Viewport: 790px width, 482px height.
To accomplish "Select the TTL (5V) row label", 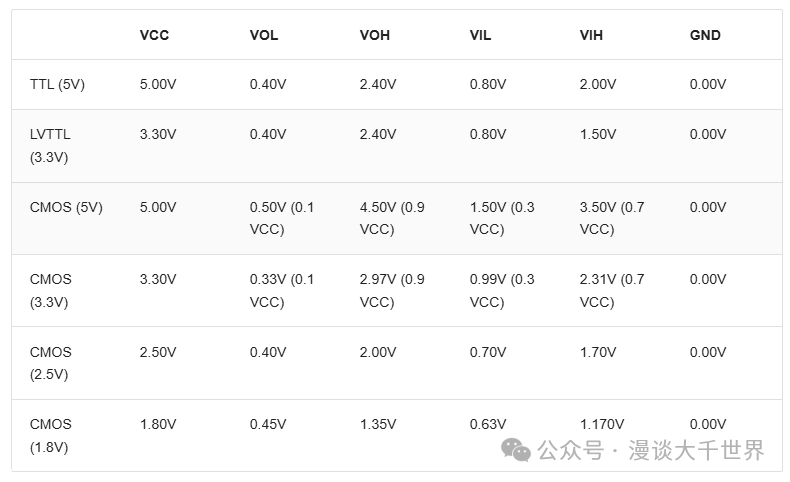I will (57, 84).
